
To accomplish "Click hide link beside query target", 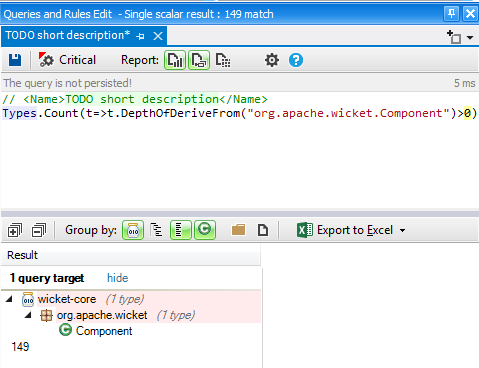I will click(x=117, y=278).
